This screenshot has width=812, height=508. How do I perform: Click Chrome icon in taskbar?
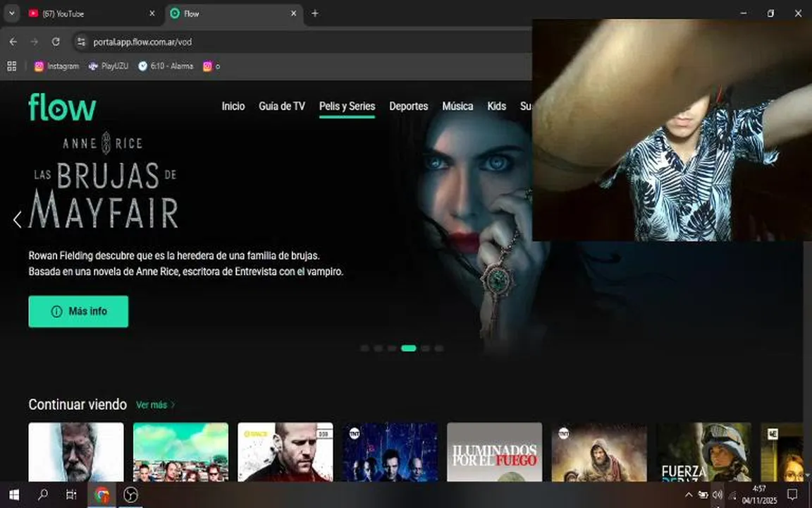(x=102, y=495)
